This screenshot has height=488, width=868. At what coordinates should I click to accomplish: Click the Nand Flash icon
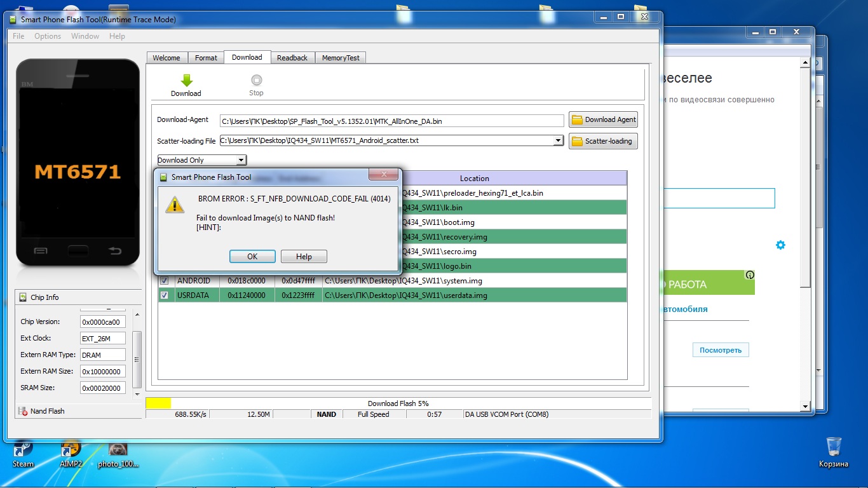point(23,411)
